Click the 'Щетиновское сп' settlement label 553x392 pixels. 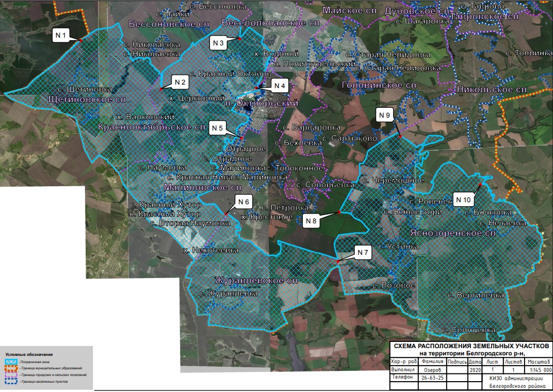tap(87, 100)
